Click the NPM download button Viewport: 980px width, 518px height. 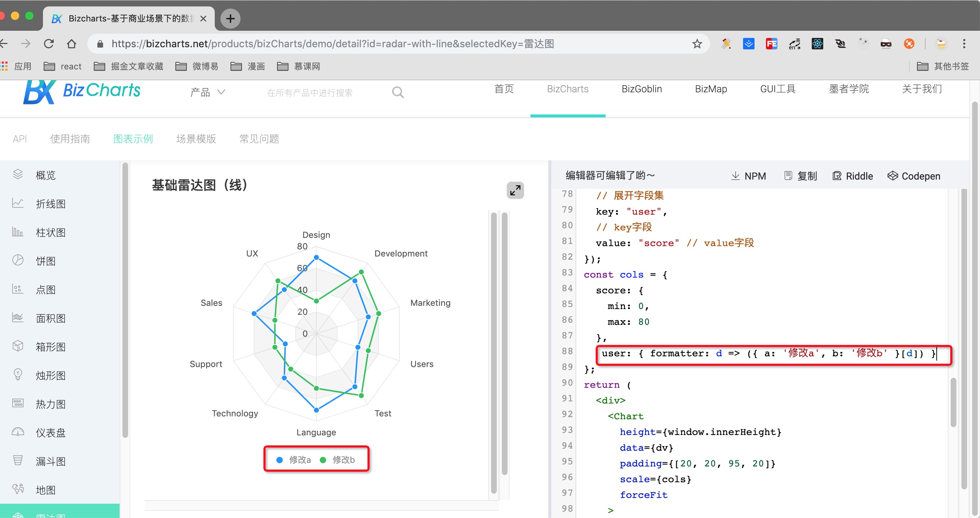(748, 176)
